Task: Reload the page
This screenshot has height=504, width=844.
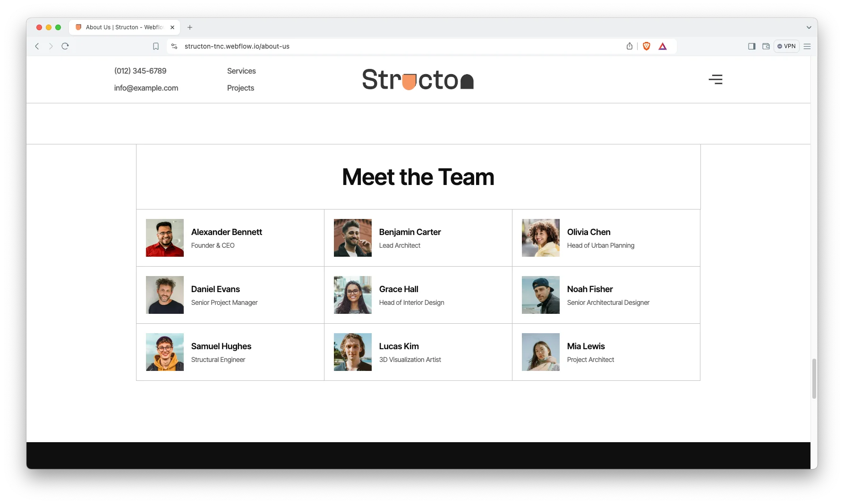Action: (65, 46)
